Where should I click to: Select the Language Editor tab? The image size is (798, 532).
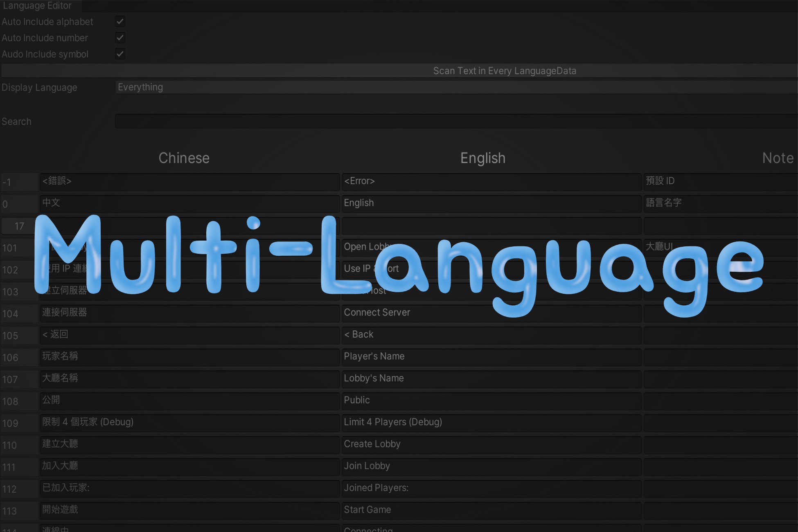37,6
